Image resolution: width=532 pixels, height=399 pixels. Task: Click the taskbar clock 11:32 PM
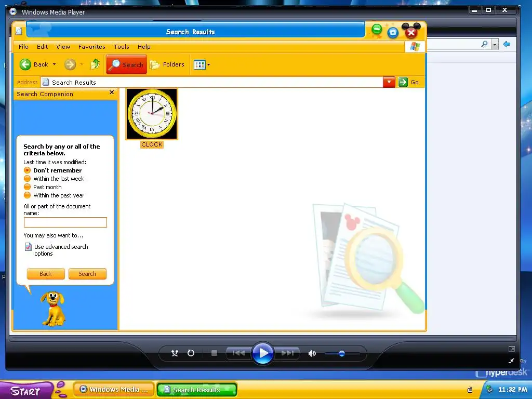(x=513, y=390)
